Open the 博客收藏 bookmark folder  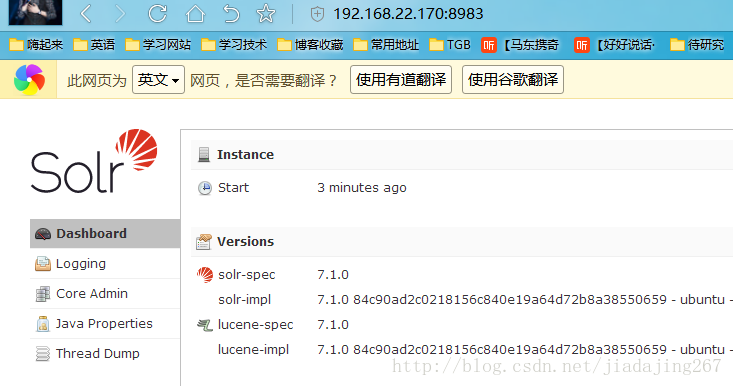310,45
